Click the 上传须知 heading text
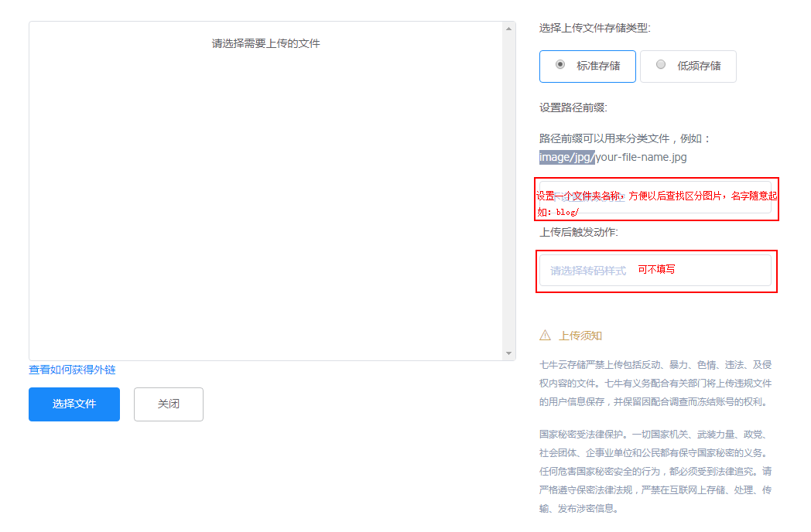This screenshot has height=532, width=811. pyautogui.click(x=580, y=336)
